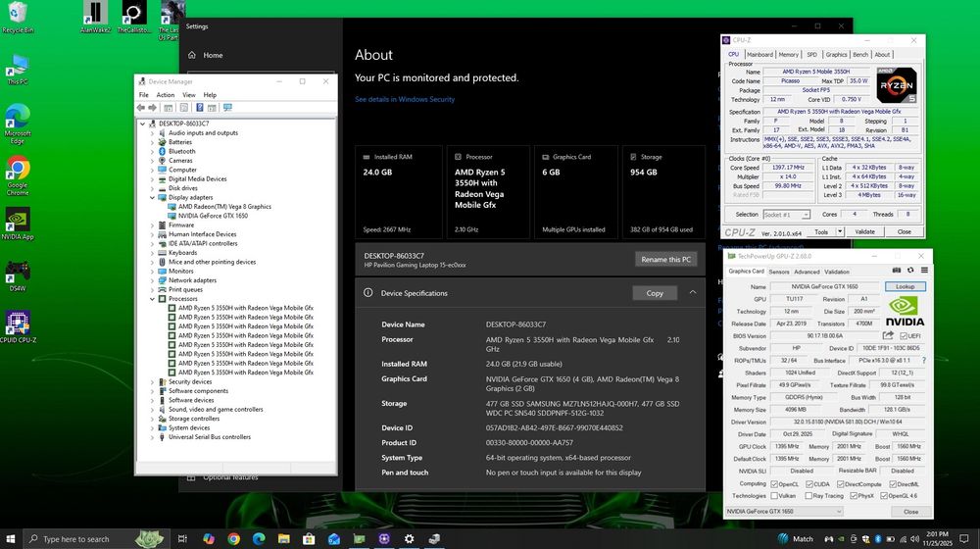Click the GPU-Z BIOS share/export icon

[888, 336]
